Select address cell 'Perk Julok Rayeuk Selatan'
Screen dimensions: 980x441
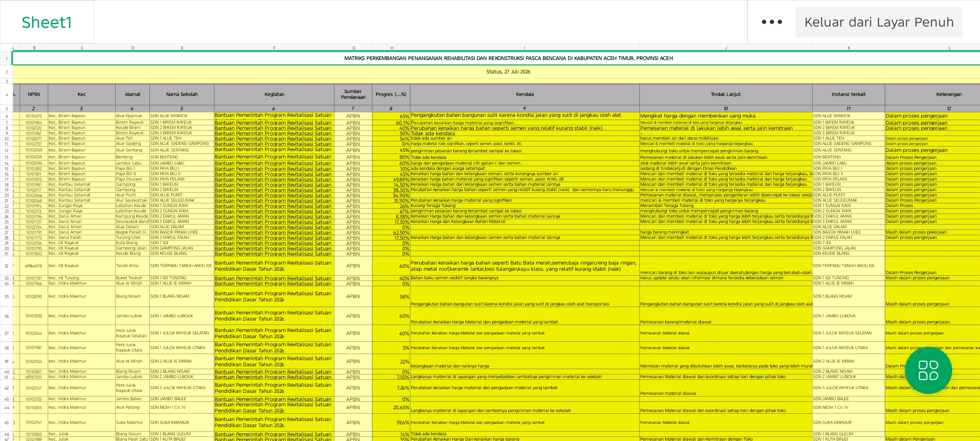pos(132,333)
